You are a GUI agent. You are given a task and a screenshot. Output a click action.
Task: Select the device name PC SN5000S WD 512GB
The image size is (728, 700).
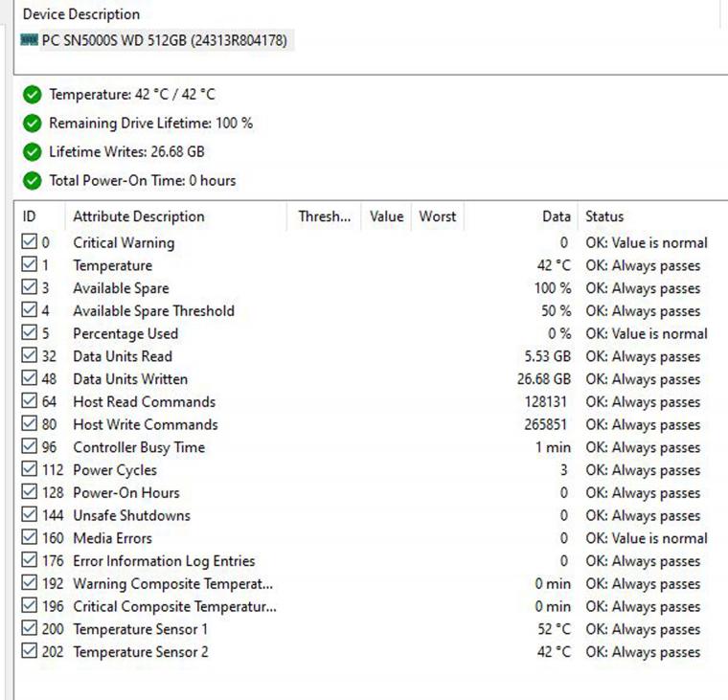coord(164,40)
